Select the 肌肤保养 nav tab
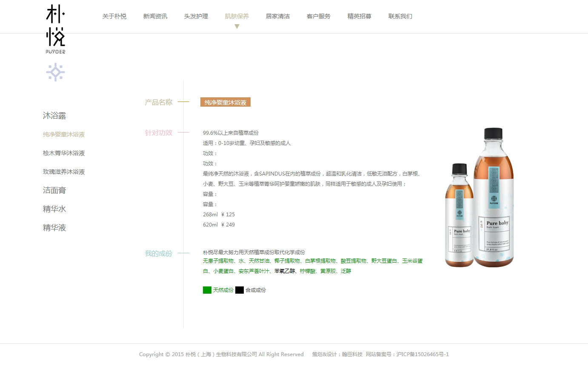 click(237, 16)
